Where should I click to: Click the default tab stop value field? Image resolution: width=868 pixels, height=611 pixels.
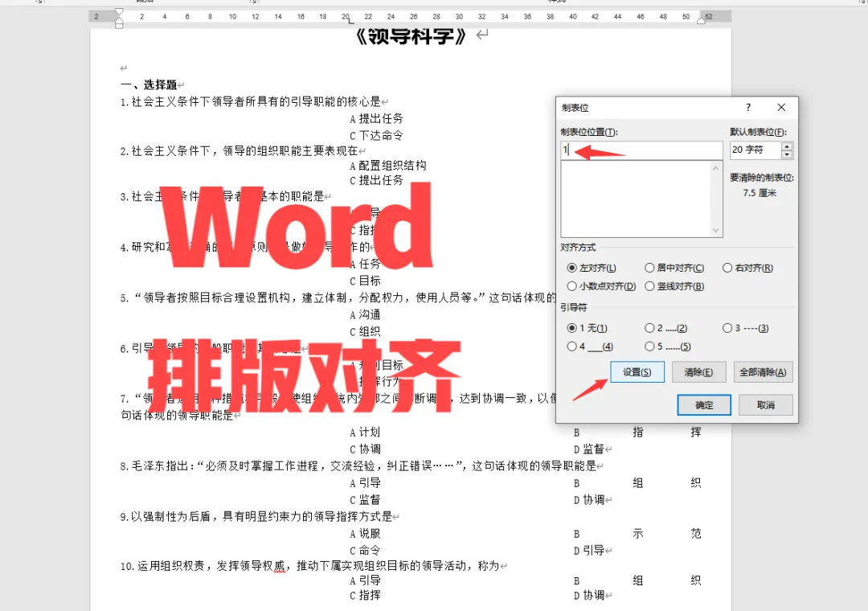[755, 150]
